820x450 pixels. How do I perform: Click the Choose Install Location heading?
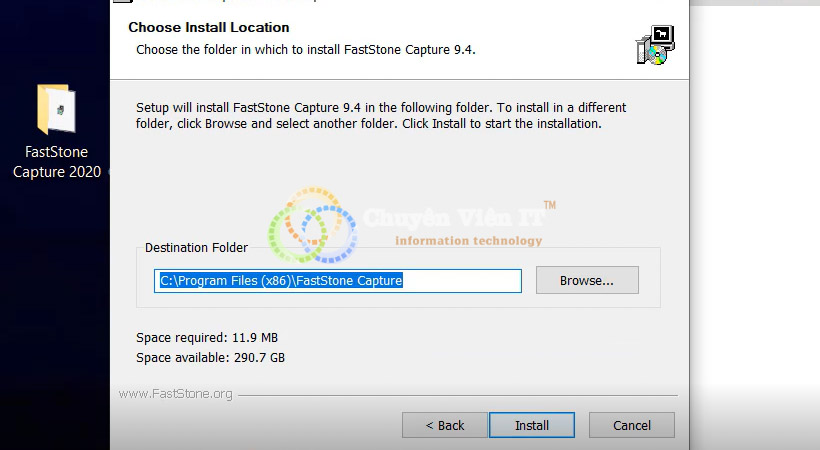209,27
